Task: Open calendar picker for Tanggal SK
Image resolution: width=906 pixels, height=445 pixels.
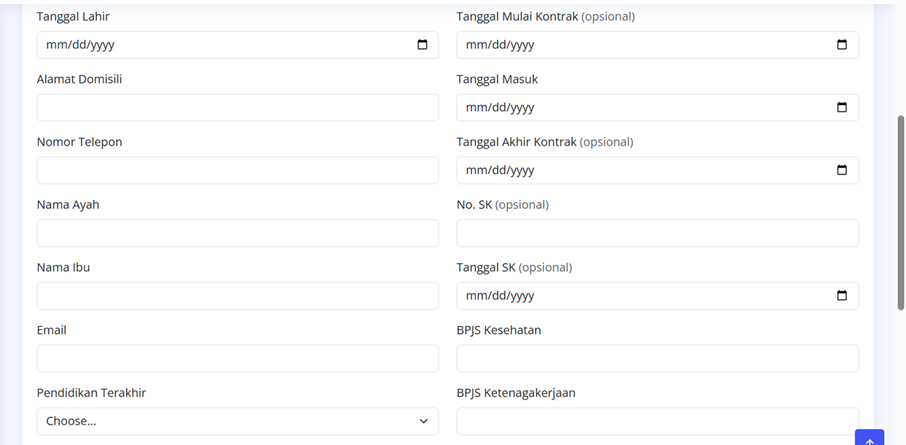Action: point(842,295)
